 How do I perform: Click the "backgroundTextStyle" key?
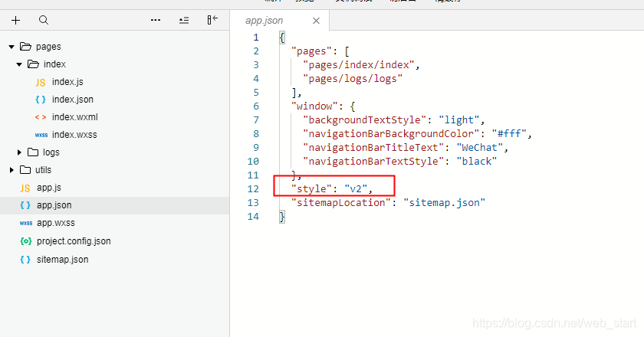[365, 119]
